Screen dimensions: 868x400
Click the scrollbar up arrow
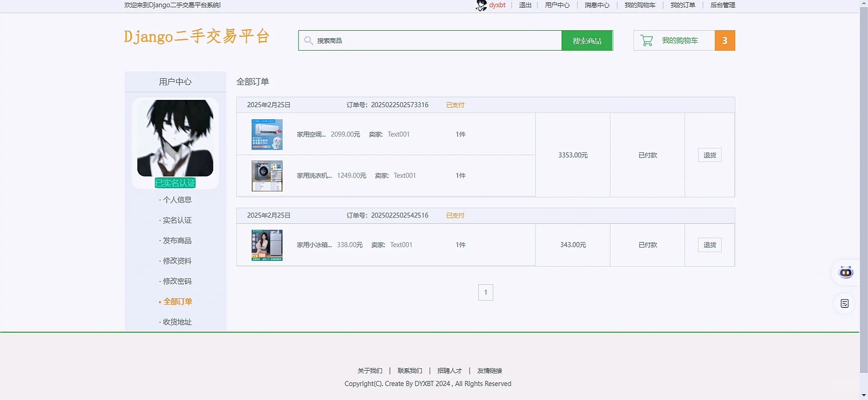(x=864, y=3)
